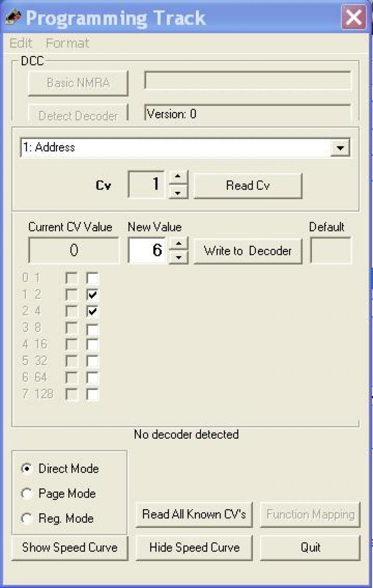This screenshot has width=373, height=588.
Task: Click Read All Known CV's button
Action: [x=194, y=515]
